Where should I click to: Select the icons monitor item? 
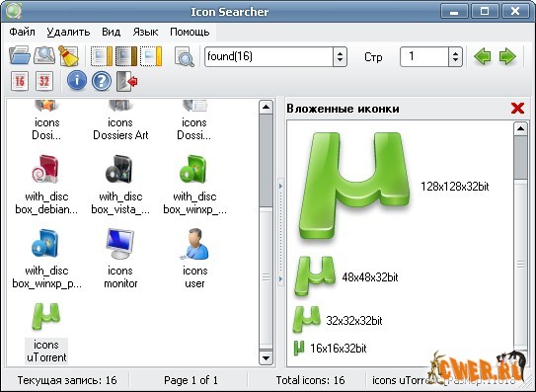[x=120, y=259]
